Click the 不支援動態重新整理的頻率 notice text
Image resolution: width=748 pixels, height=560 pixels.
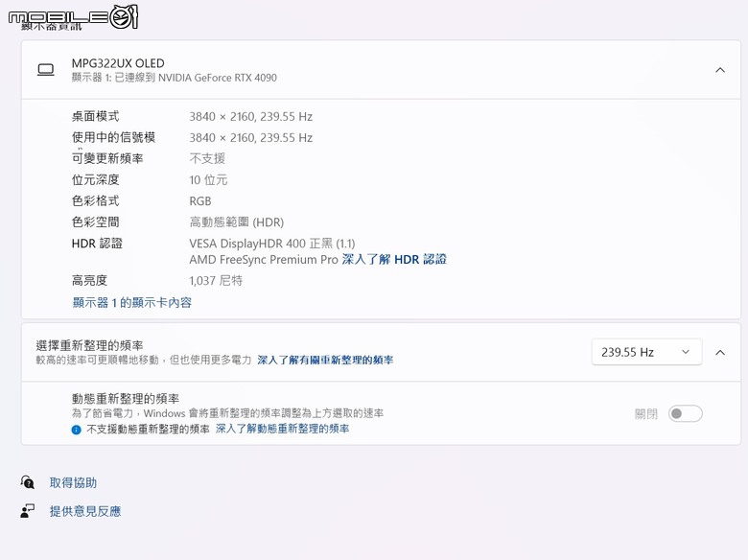[x=148, y=429]
